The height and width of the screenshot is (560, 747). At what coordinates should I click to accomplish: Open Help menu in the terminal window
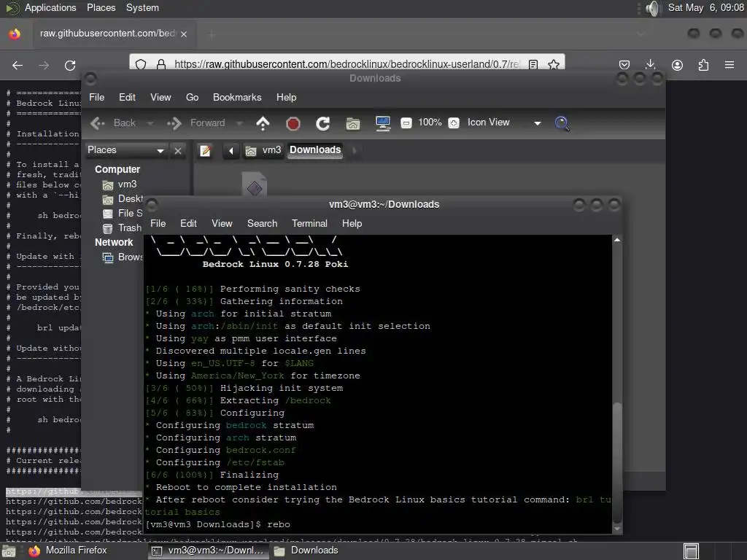(352, 223)
